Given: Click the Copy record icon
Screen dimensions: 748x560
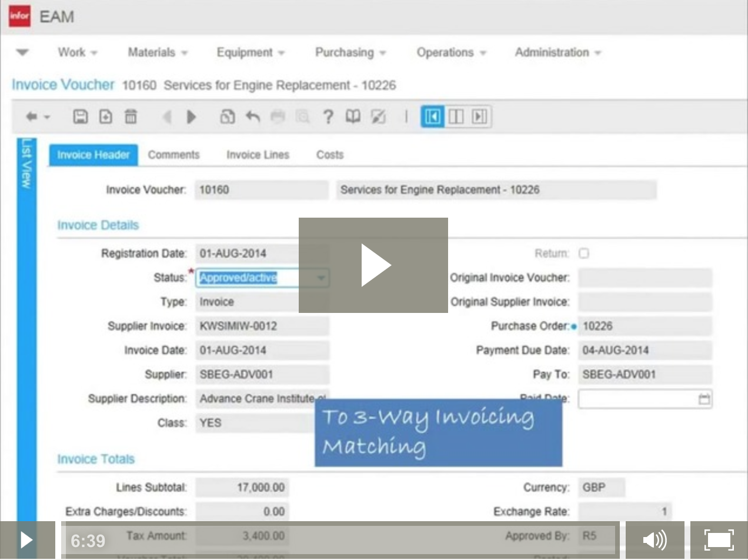Looking at the screenshot, I should click(227, 116).
